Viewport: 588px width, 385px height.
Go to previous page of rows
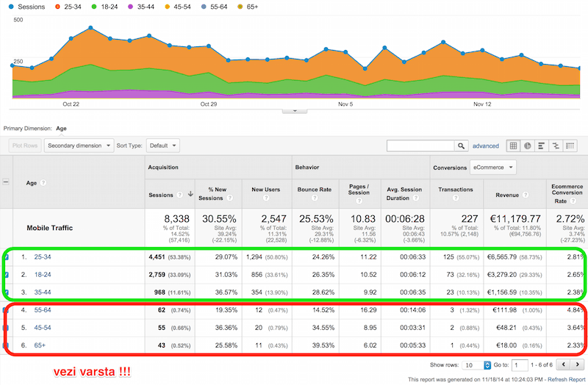[563, 364]
